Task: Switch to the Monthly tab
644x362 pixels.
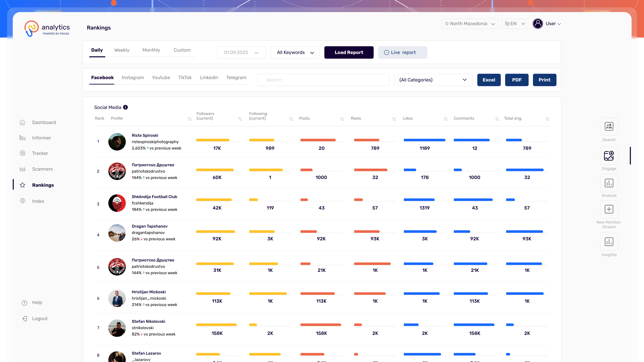Action: pos(151,50)
